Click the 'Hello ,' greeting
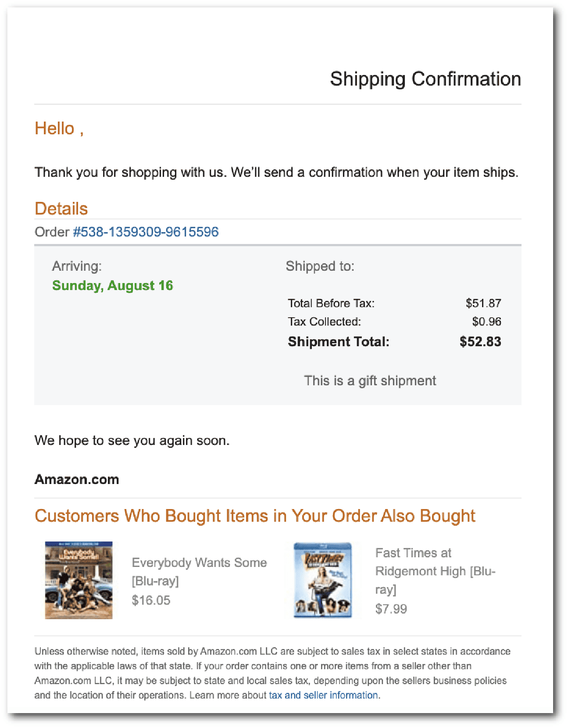This screenshot has width=568, height=728. click(59, 129)
